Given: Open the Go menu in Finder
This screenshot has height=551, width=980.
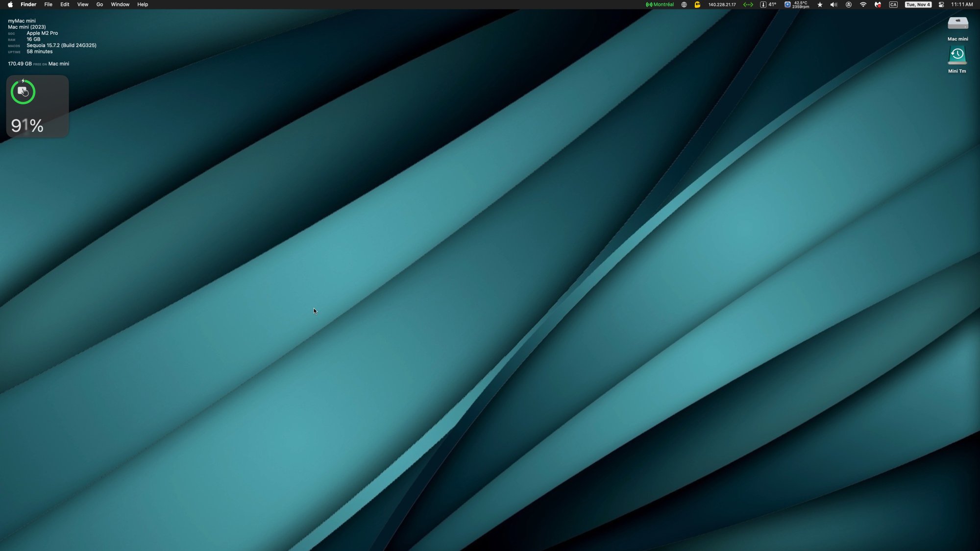Looking at the screenshot, I should pos(99,4).
